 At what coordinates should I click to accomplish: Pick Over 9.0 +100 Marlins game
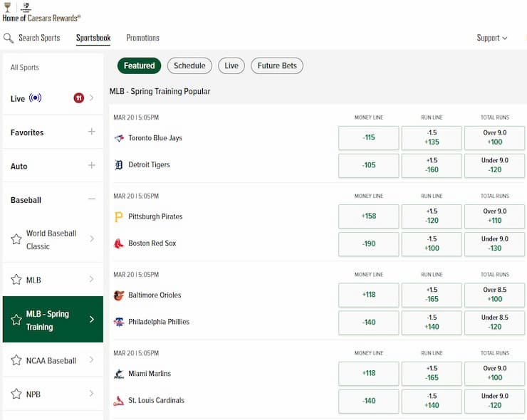pyautogui.click(x=494, y=374)
